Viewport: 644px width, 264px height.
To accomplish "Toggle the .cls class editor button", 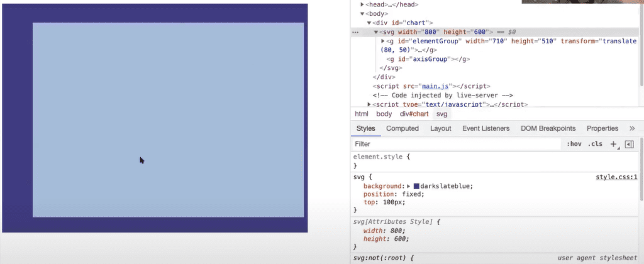I will click(595, 144).
